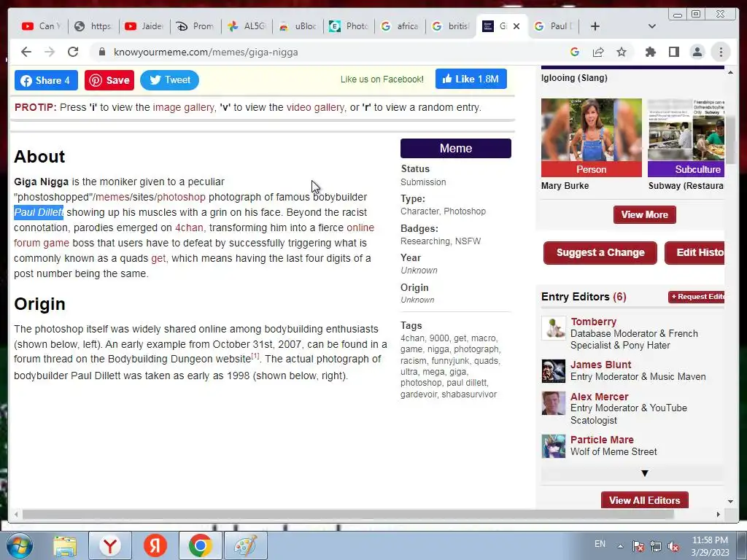Image resolution: width=747 pixels, height=560 pixels.
Task: Open Yandex Browser from the taskbar
Action: pyautogui.click(x=110, y=545)
